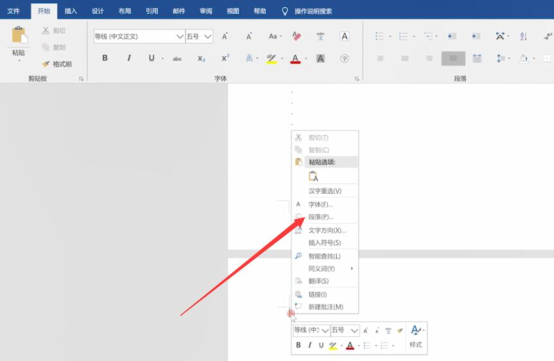Toggle strikethrough (abc) in ribbon
Viewport: 554px width, 361px height.
click(177, 59)
